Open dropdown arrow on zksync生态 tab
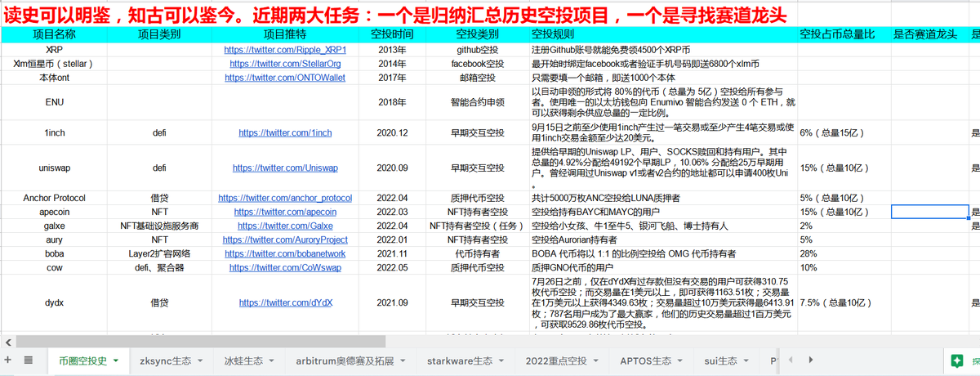This screenshot has height=376, width=980. 200,360
